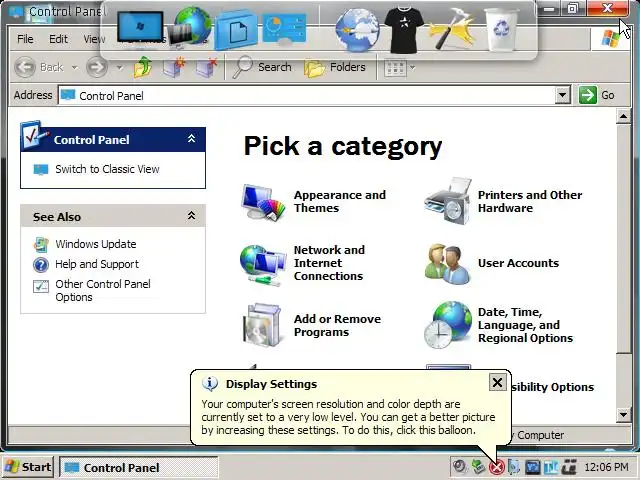Open the Recycle Bin in the dock
Image resolution: width=640 pixels, height=480 pixels.
click(x=501, y=29)
